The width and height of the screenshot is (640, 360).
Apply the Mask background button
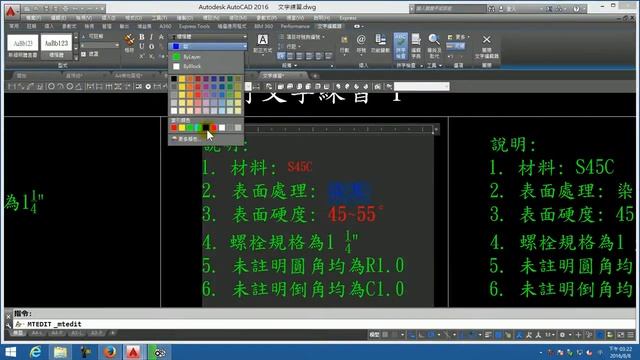[x=90, y=54]
